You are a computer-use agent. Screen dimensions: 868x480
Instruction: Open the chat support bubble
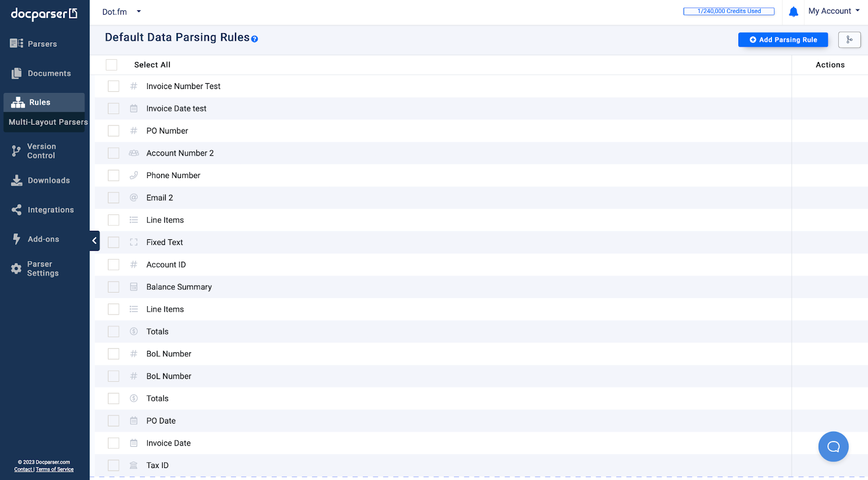(833, 446)
